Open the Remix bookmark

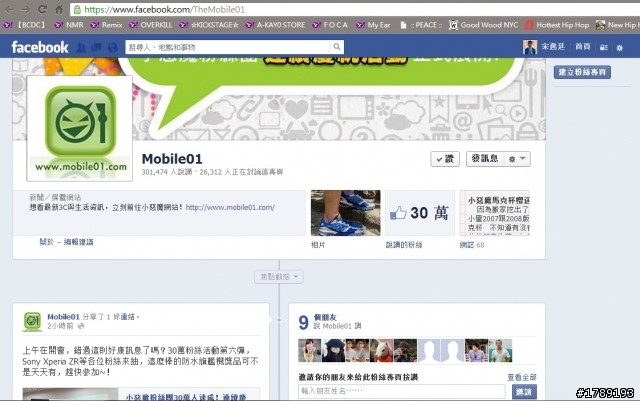click(107, 25)
